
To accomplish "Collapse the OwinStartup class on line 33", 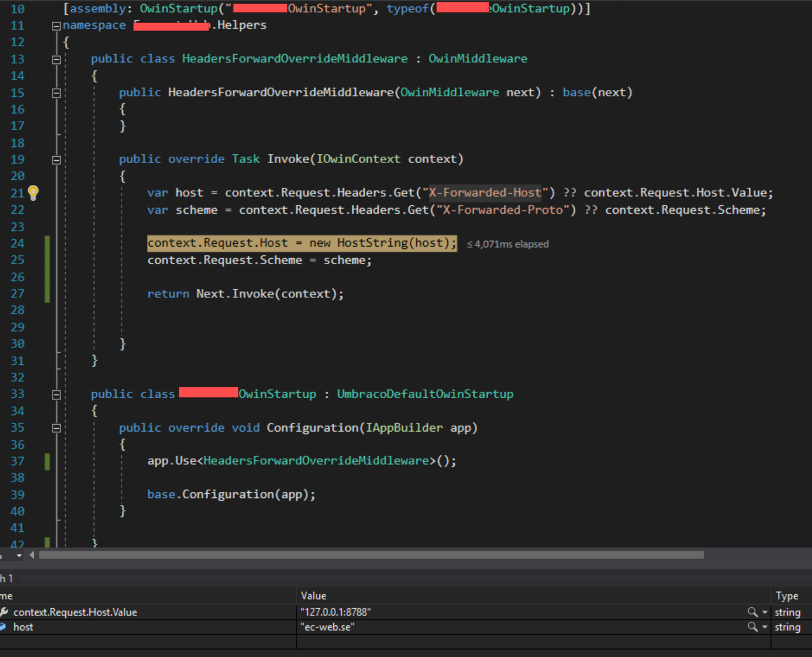I will [56, 395].
